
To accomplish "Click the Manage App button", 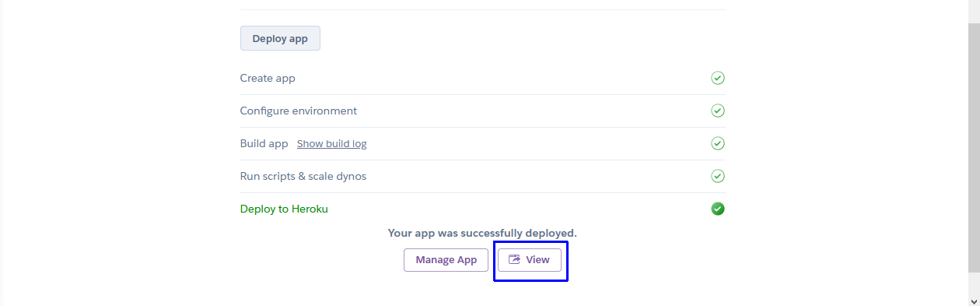I will coord(446,260).
